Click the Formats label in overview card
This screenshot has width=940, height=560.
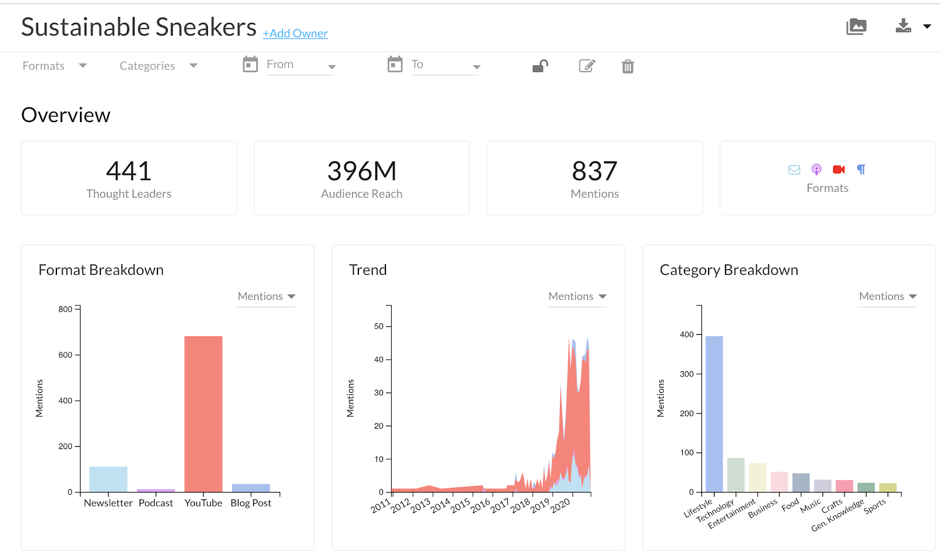(827, 188)
